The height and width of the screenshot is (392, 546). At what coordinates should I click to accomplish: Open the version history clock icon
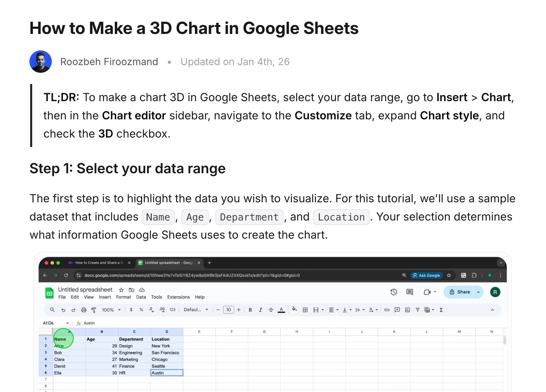394,292
